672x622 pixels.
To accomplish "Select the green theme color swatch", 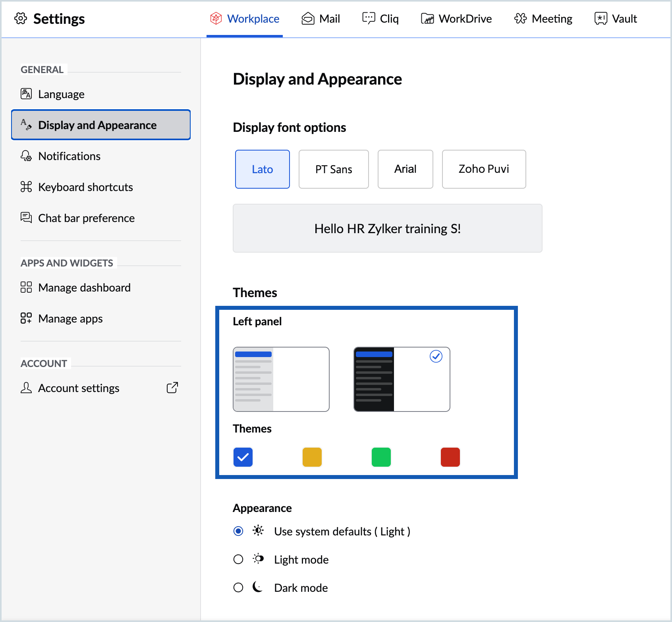I will (x=381, y=457).
